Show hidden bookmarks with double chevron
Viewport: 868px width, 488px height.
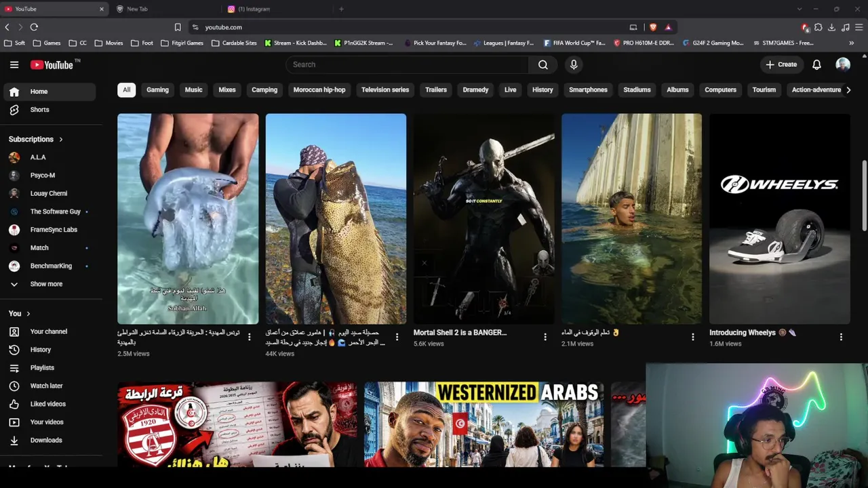coord(851,43)
